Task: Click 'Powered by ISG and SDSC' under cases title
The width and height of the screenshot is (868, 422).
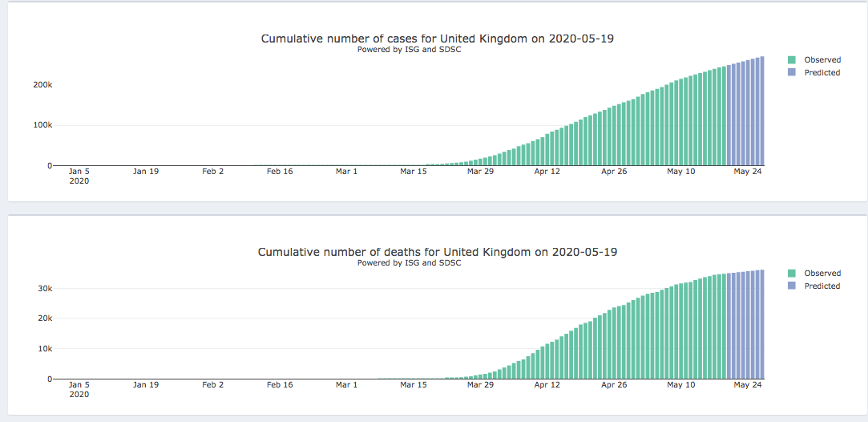Action: coord(409,50)
